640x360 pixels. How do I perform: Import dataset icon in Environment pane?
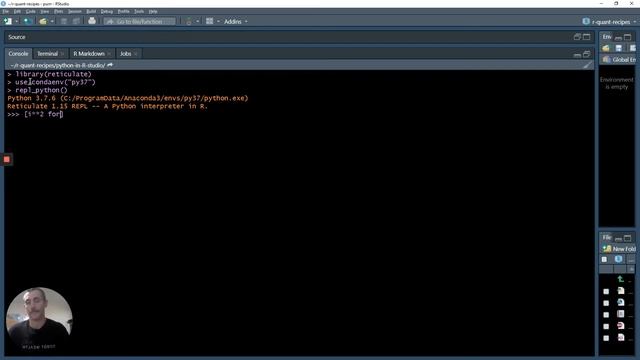coord(632,48)
